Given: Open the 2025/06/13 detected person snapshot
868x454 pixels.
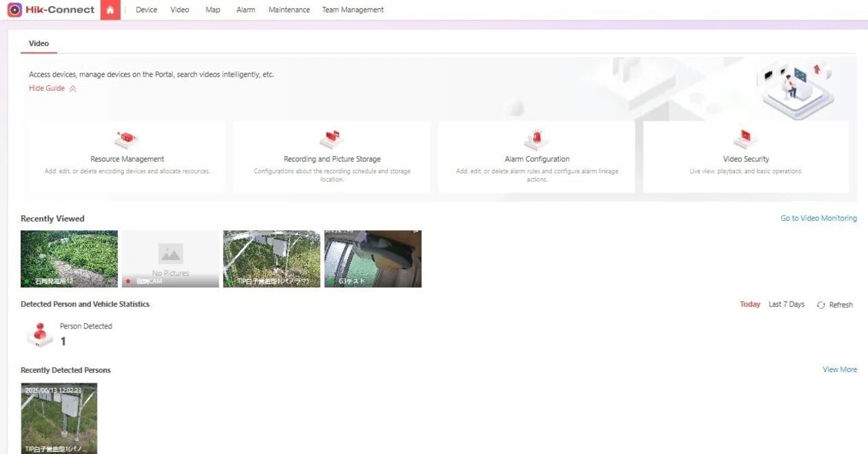Looking at the screenshot, I should (x=59, y=418).
